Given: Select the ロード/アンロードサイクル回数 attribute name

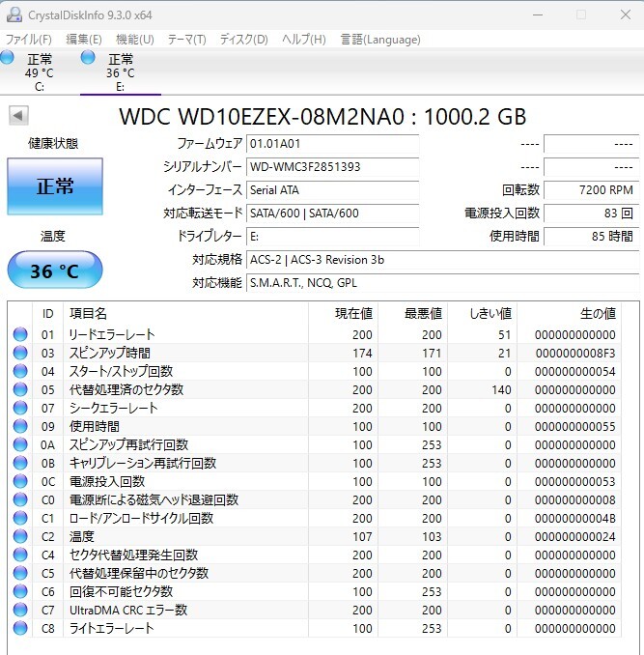Looking at the screenshot, I should 142,519.
